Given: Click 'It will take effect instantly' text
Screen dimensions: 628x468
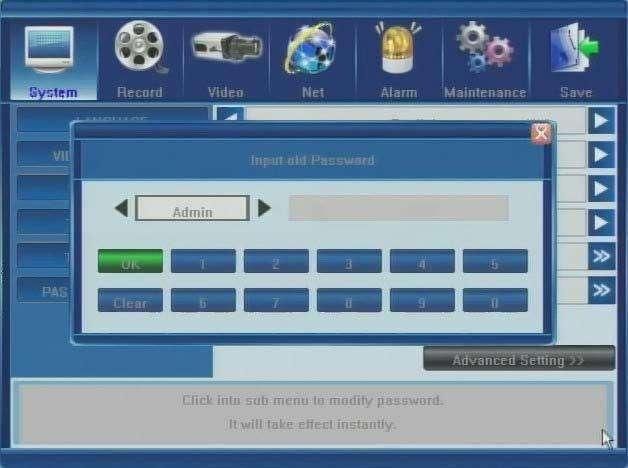Looking at the screenshot, I should tap(312, 424).
